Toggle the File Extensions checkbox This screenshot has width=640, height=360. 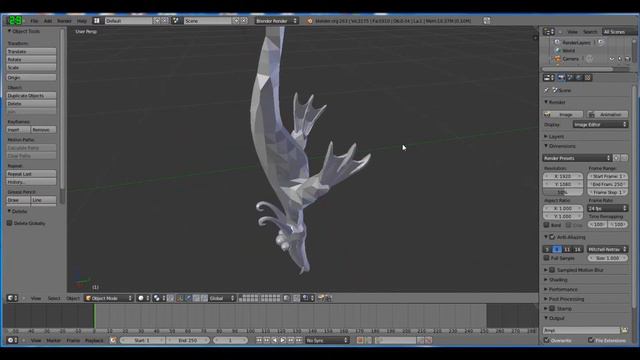[x=591, y=340]
